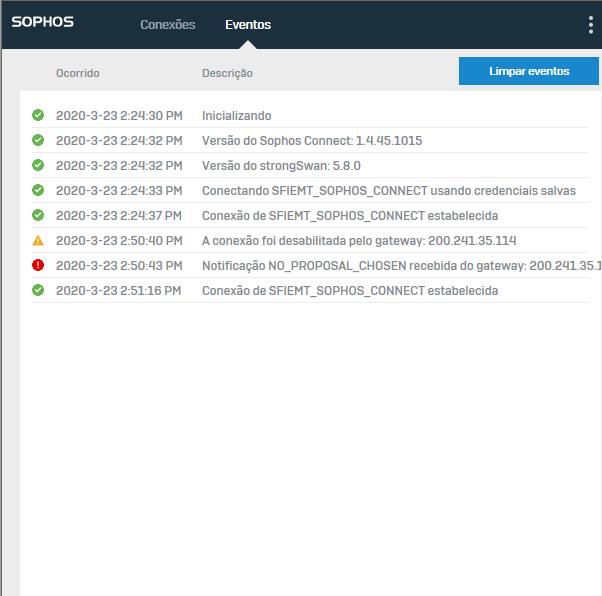Viewport: 602px width, 596px height.
Task: Click green check icon for Conectando event
Action: click(38, 190)
